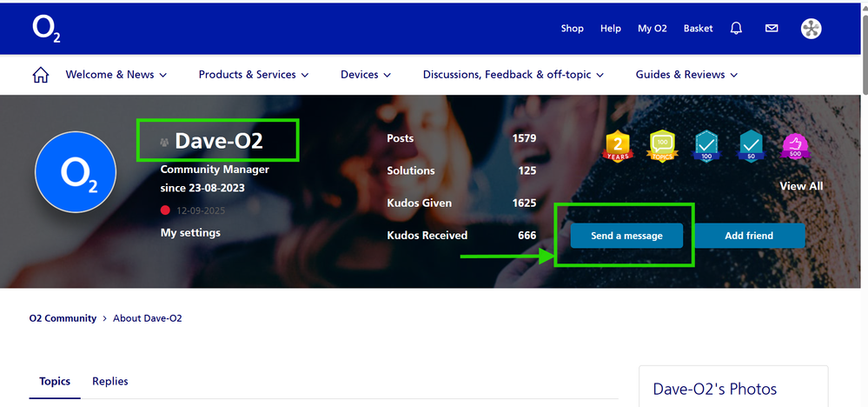Screen dimensions: 868x407
Task: Click the O2 logo in header
Action: click(x=46, y=29)
